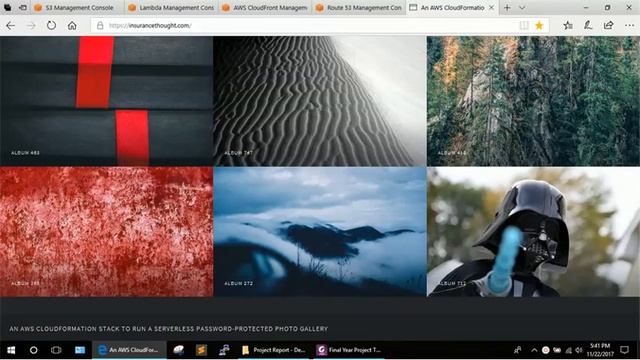Open the Settings and more menu
The height and width of the screenshot is (360, 640).
(629, 26)
